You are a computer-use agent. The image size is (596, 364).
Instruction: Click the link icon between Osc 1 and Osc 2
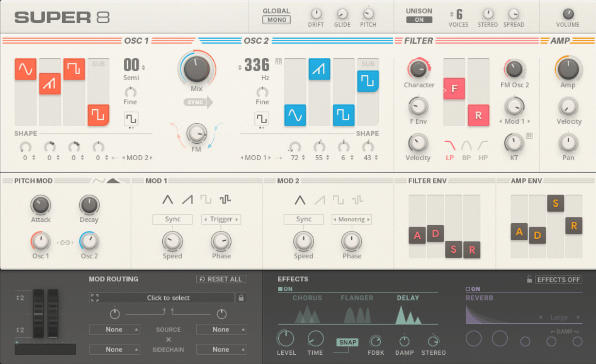point(65,243)
